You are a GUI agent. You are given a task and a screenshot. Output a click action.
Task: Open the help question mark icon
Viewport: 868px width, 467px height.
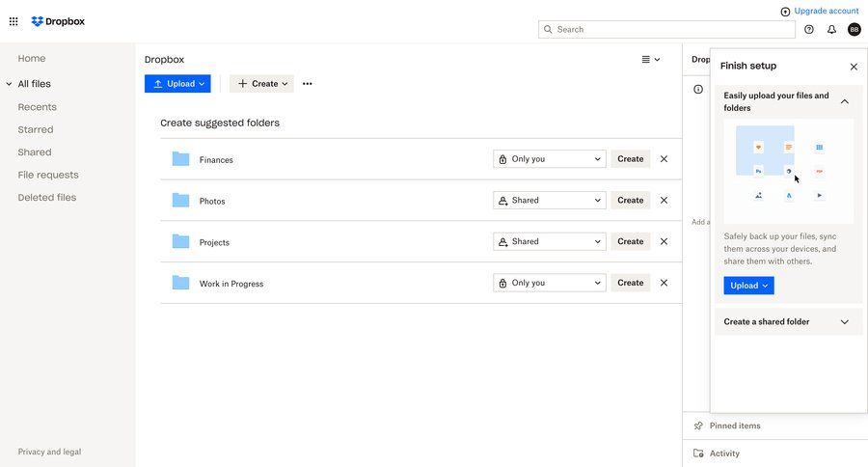[809, 29]
